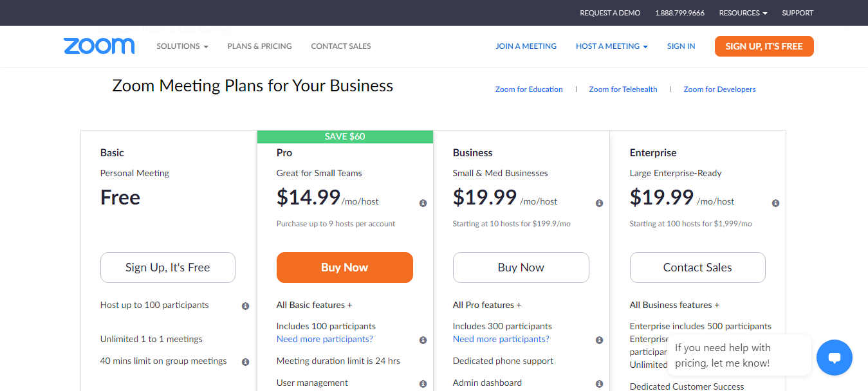Image resolution: width=868 pixels, height=391 pixels.
Task: Click Join a Meeting
Action: tap(526, 46)
